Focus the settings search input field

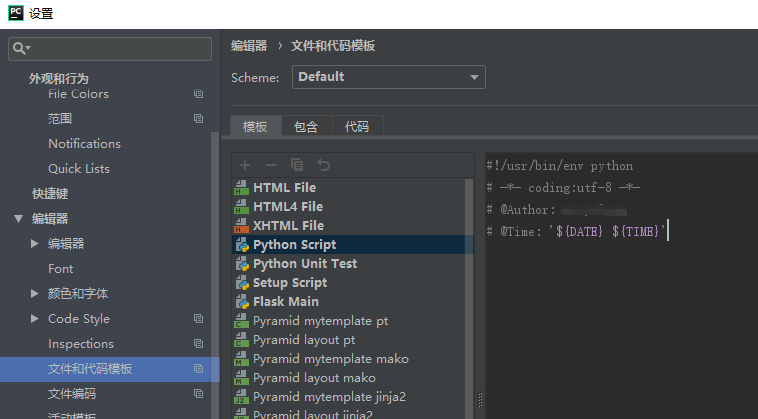pos(120,48)
